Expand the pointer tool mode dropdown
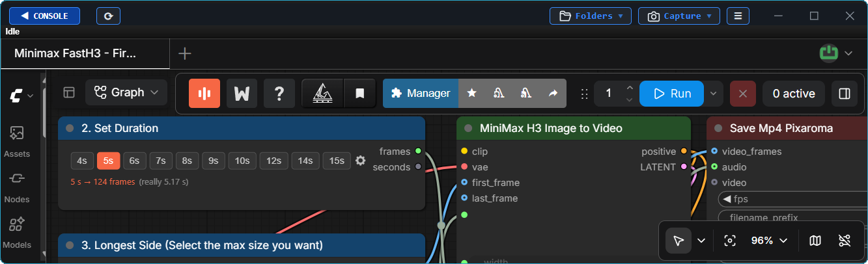The width and height of the screenshot is (868, 264). coord(701,241)
